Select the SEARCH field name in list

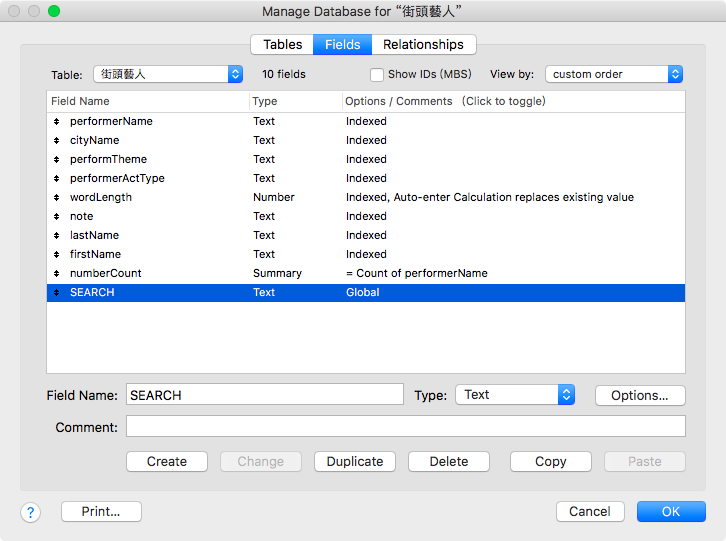click(92, 292)
